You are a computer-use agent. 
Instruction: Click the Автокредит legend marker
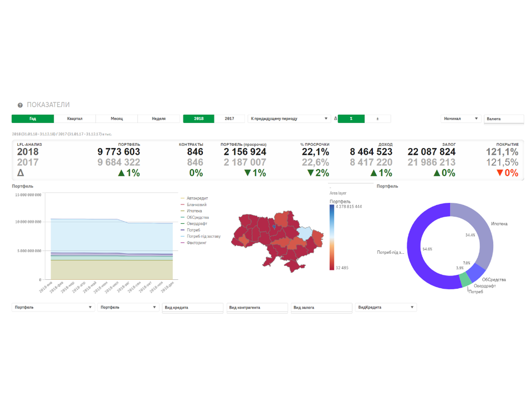183,198
